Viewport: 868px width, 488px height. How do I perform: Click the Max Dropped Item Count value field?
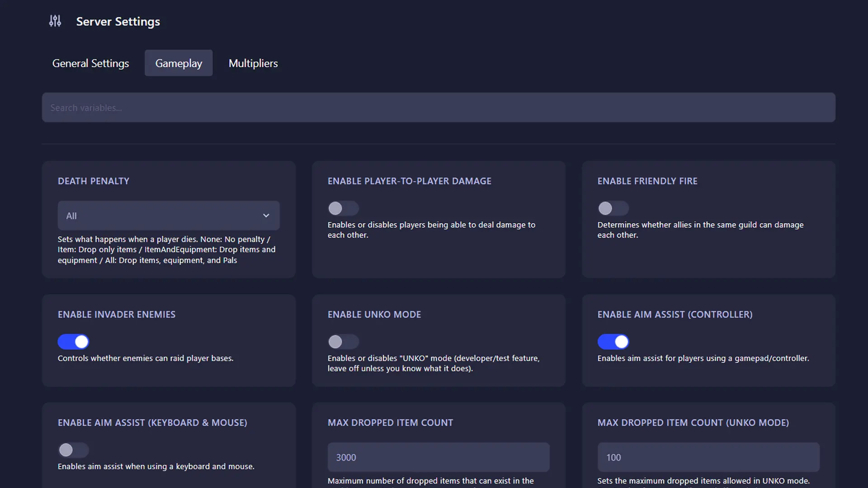(438, 457)
